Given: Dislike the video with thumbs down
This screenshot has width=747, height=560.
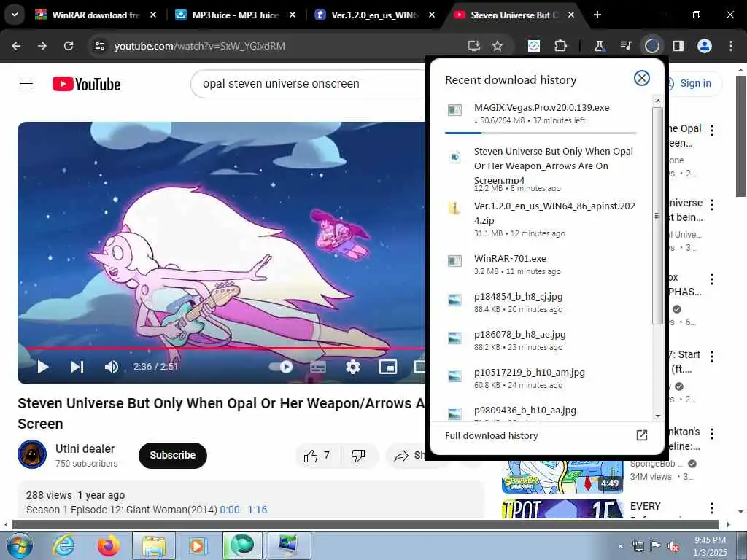Looking at the screenshot, I should click(358, 456).
